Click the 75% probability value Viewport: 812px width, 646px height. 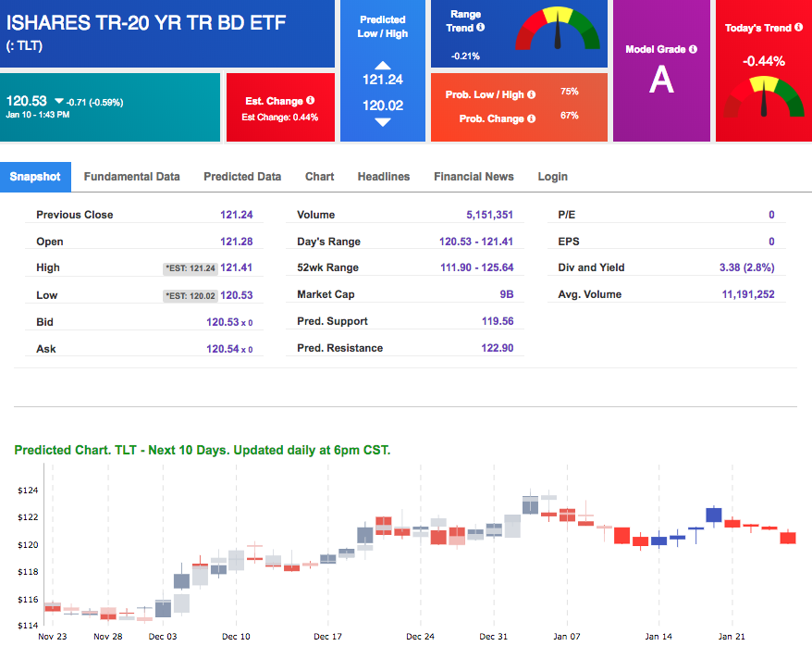(569, 92)
